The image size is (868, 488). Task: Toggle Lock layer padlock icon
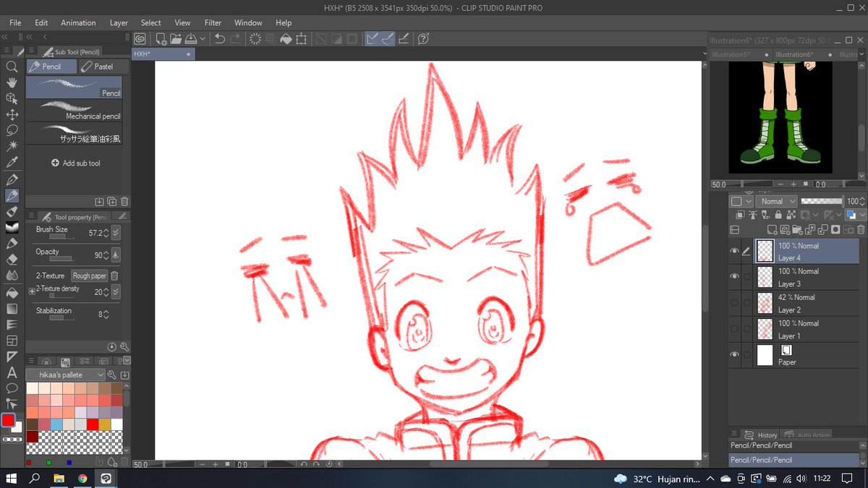pyautogui.click(x=778, y=215)
